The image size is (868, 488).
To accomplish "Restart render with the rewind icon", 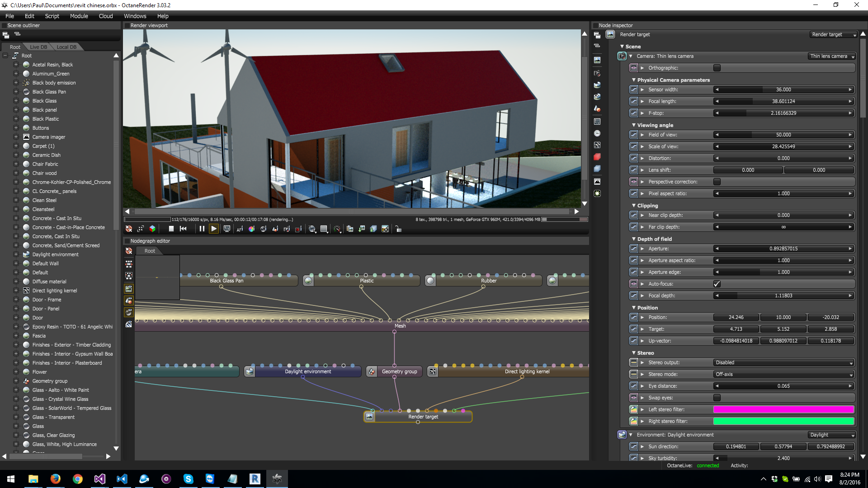I will click(183, 229).
